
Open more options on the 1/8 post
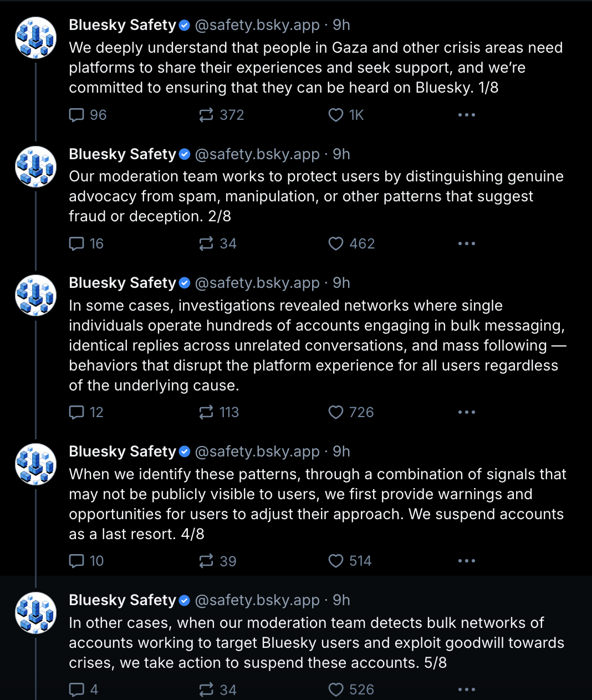[467, 115]
